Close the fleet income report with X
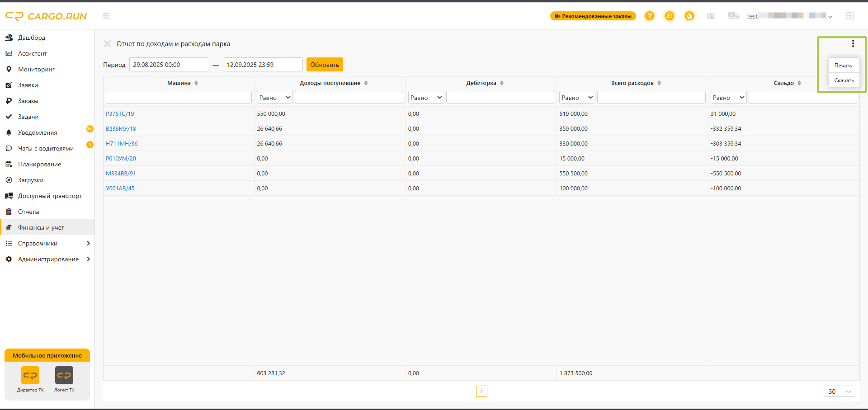This screenshot has width=868, height=410. pyautogui.click(x=107, y=44)
